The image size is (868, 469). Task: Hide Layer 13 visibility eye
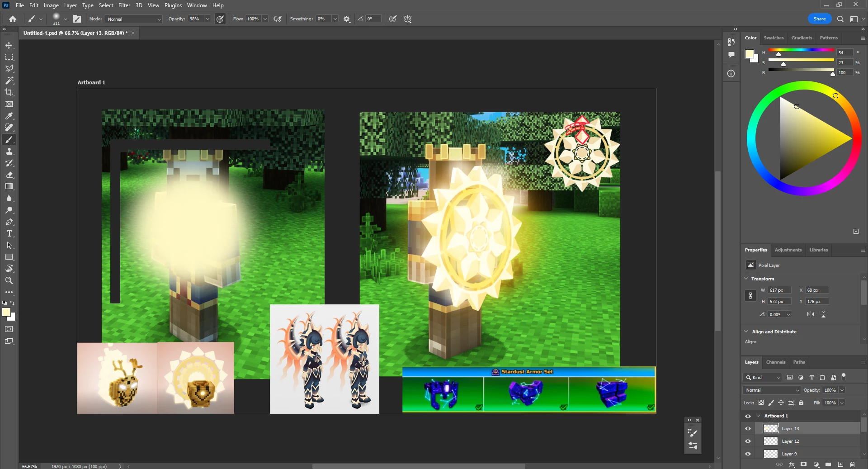748,429
